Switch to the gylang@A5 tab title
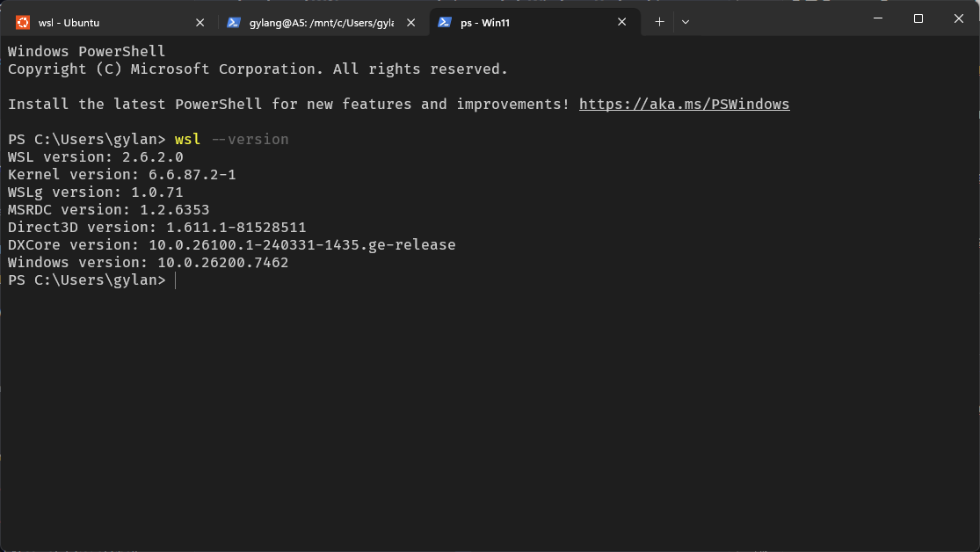The width and height of the screenshot is (980, 552). 321,23
